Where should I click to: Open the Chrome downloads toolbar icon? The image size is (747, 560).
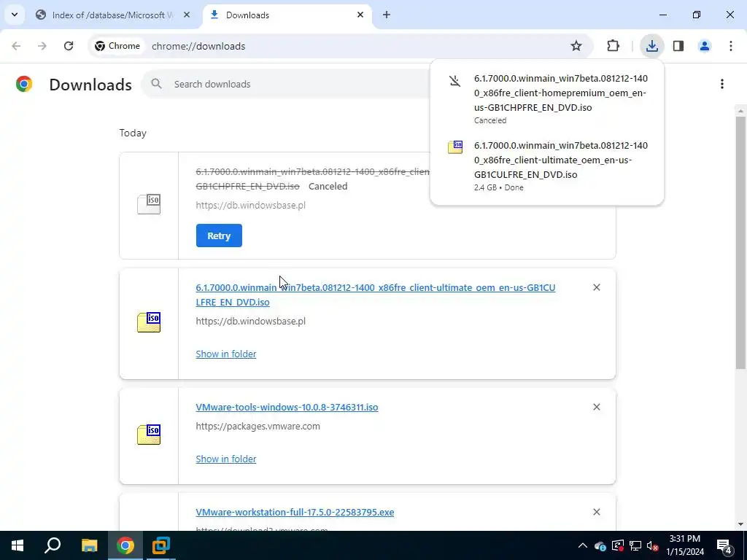pos(651,46)
